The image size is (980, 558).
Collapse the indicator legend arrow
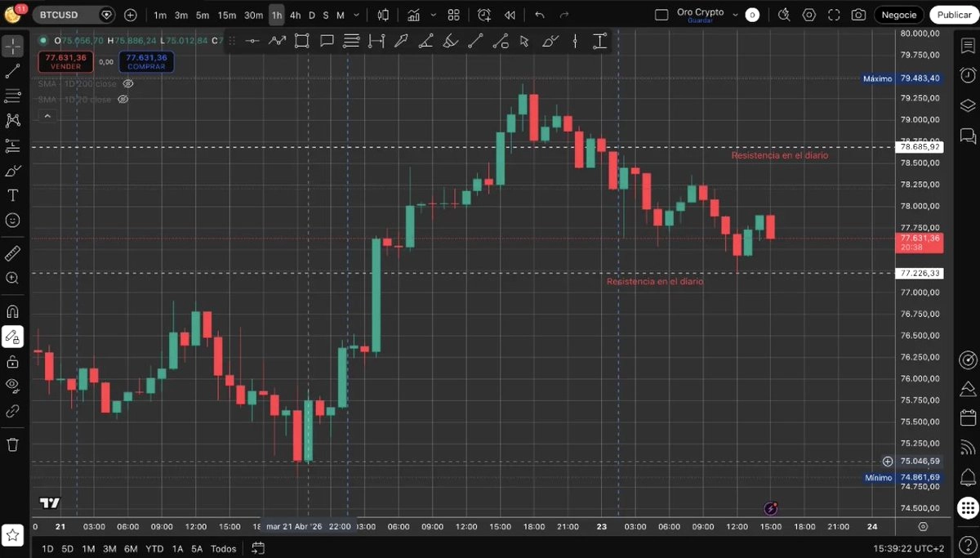[47, 114]
